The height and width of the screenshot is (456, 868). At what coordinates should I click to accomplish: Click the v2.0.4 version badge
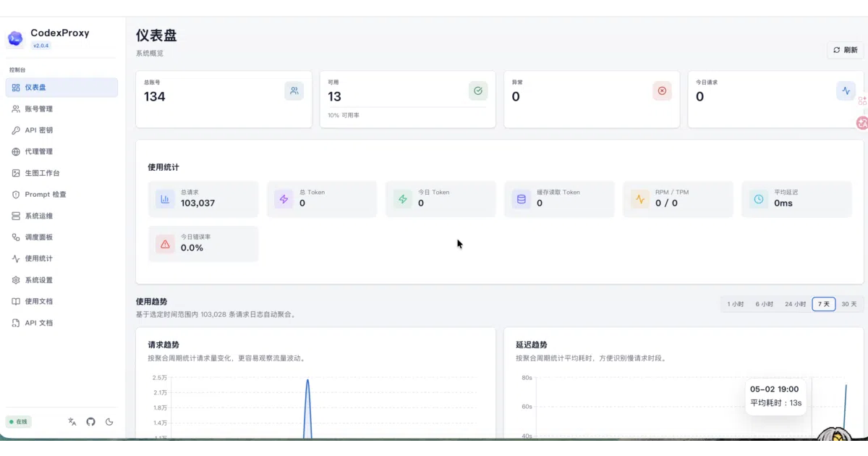click(x=41, y=46)
